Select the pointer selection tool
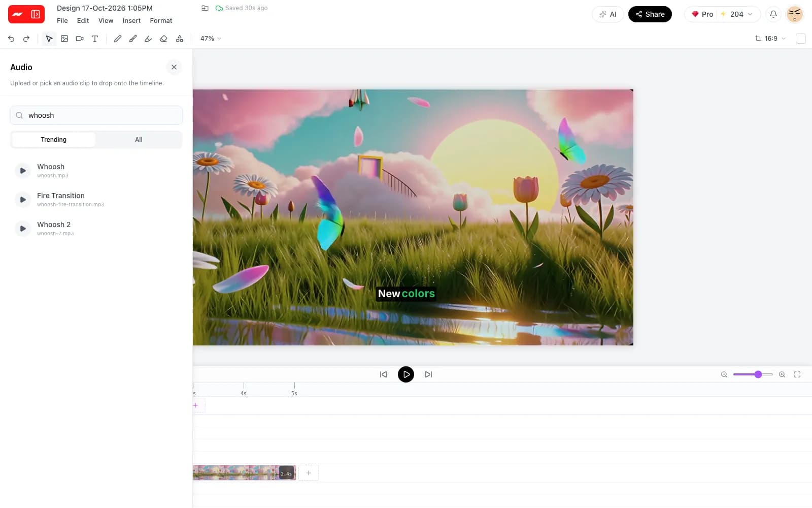 (49, 39)
